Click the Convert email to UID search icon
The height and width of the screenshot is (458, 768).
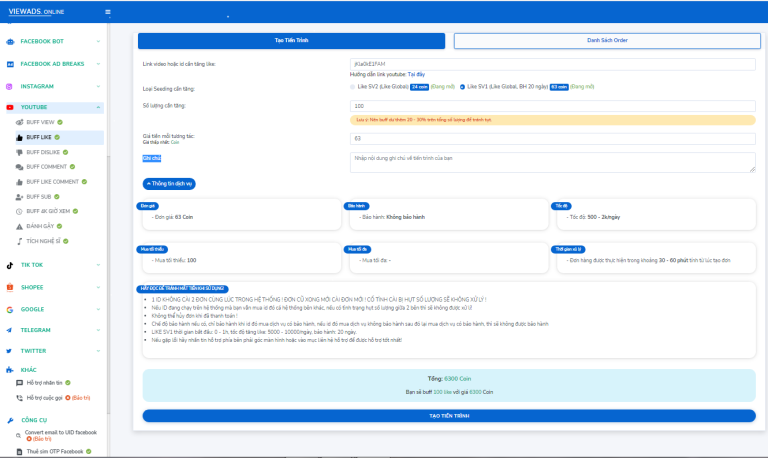point(18,435)
